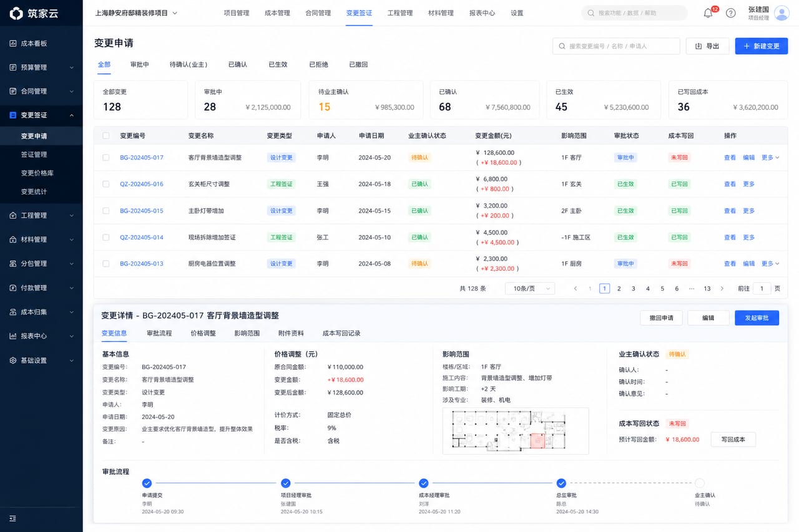Click the 写回成本 button

click(x=733, y=440)
